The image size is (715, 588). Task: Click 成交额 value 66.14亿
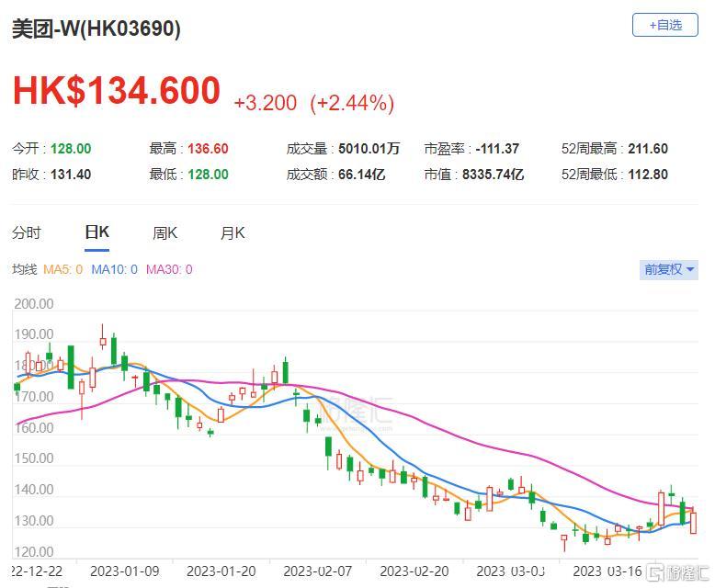tap(361, 175)
